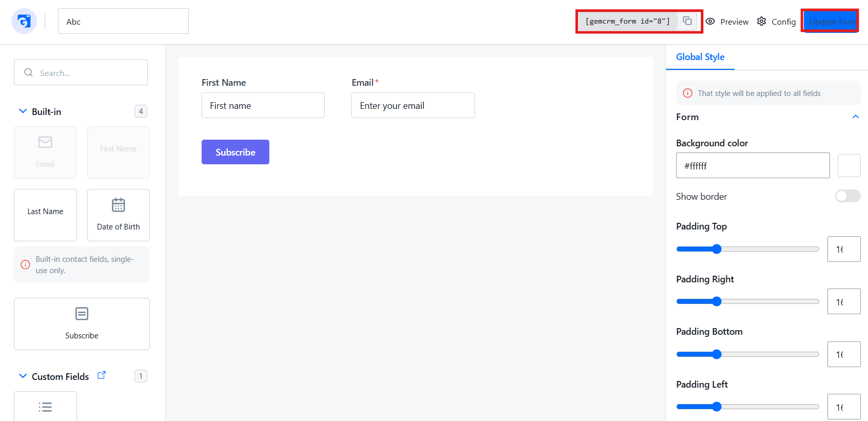Copy the form shortcode with copy icon
This screenshot has height=421, width=868.
687,21
